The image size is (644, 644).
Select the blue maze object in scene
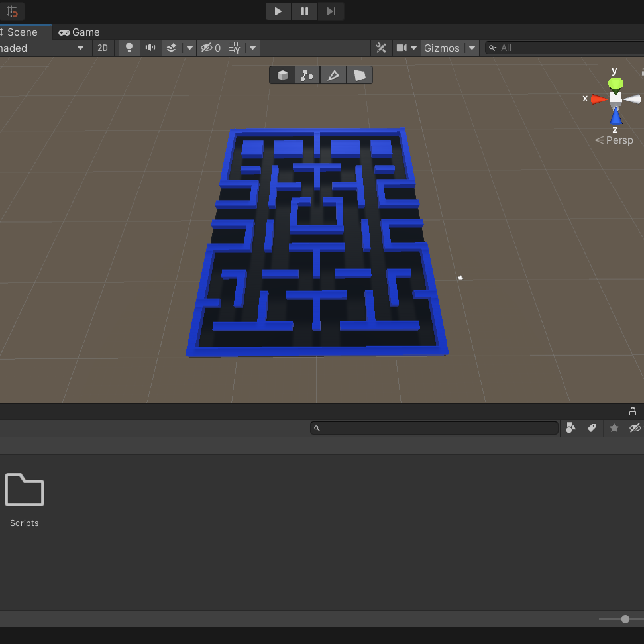coord(317,242)
